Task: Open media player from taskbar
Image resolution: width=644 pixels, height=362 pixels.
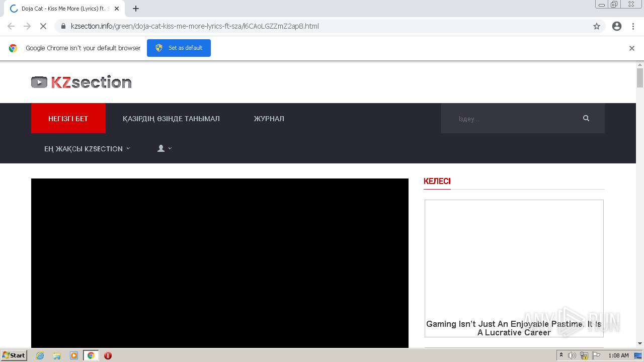Action: (74, 355)
